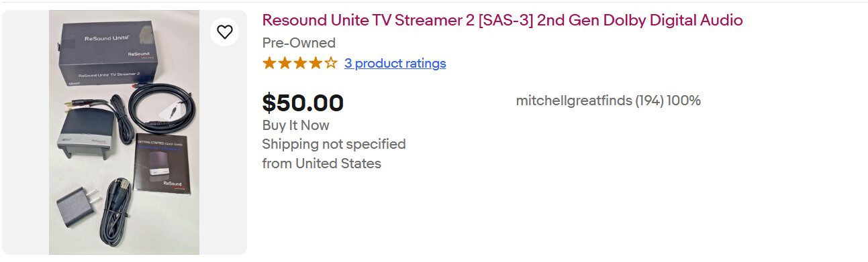The height and width of the screenshot is (262, 868).
Task: Click the seller's 100% feedback score
Action: pos(683,101)
